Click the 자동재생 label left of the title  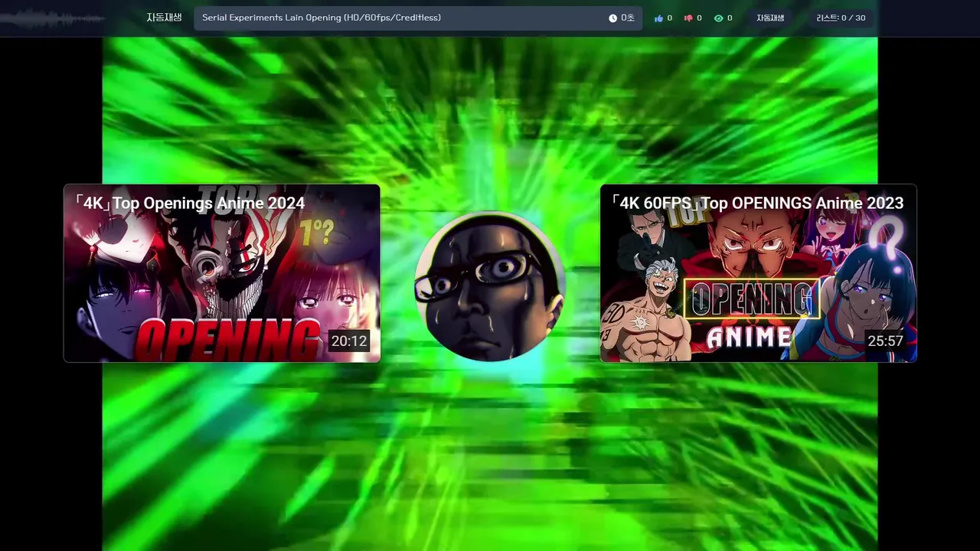click(x=164, y=18)
